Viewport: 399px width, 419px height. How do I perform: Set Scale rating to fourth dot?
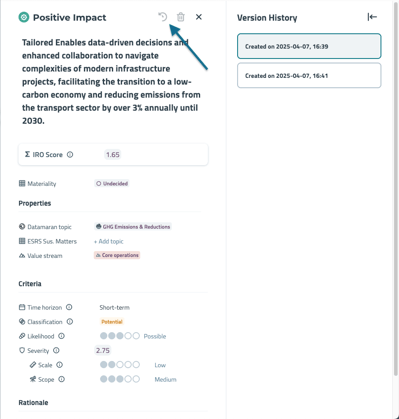click(128, 365)
